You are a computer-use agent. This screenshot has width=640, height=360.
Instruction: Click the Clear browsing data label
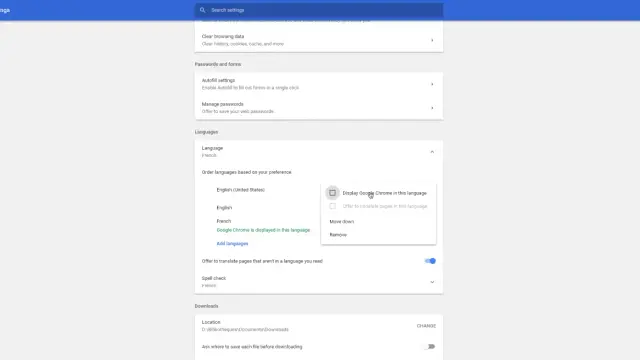(x=223, y=36)
